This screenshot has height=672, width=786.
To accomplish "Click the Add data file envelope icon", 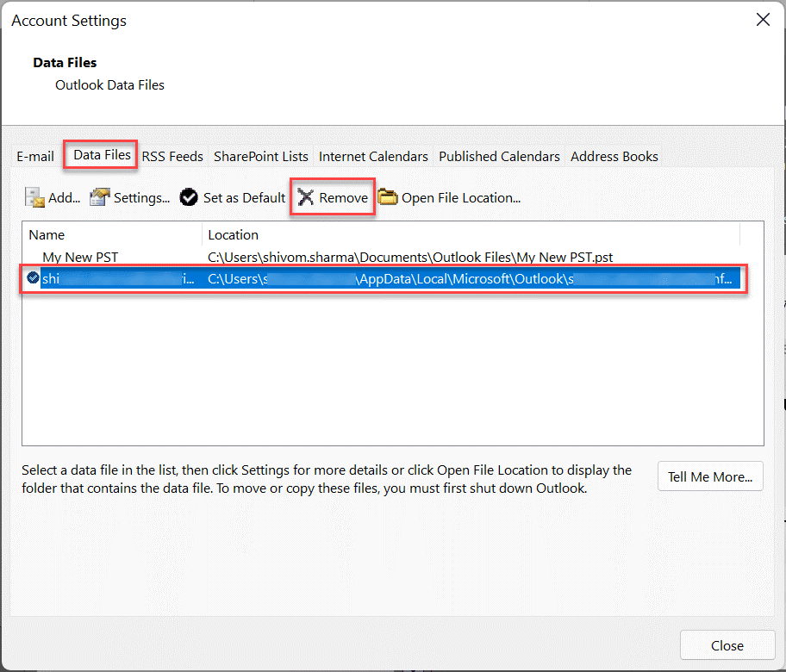I will coord(34,197).
